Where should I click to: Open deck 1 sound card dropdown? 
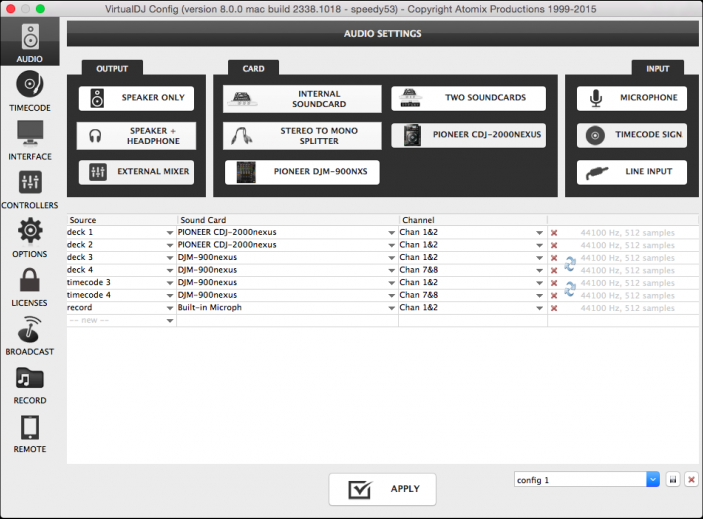pyautogui.click(x=391, y=233)
